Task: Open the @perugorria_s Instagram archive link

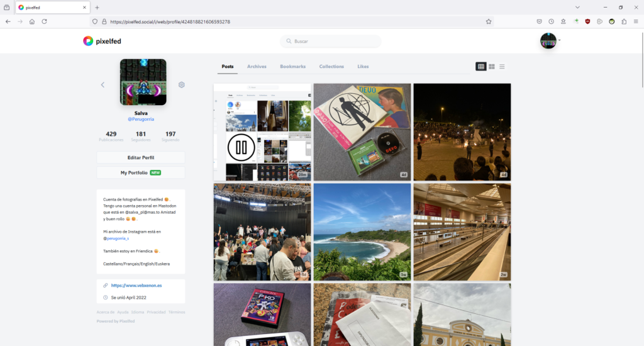Action: (118, 238)
